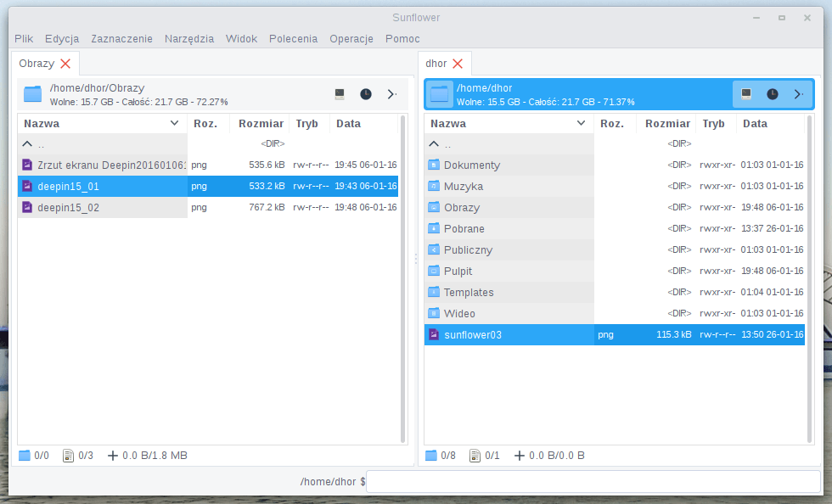Click the Muzyka folder icon
Viewport: 832px width, 504px height.
tap(434, 186)
